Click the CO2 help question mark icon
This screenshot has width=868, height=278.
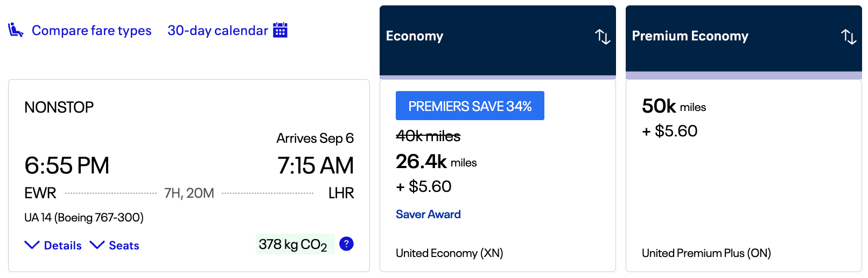pyautogui.click(x=347, y=244)
